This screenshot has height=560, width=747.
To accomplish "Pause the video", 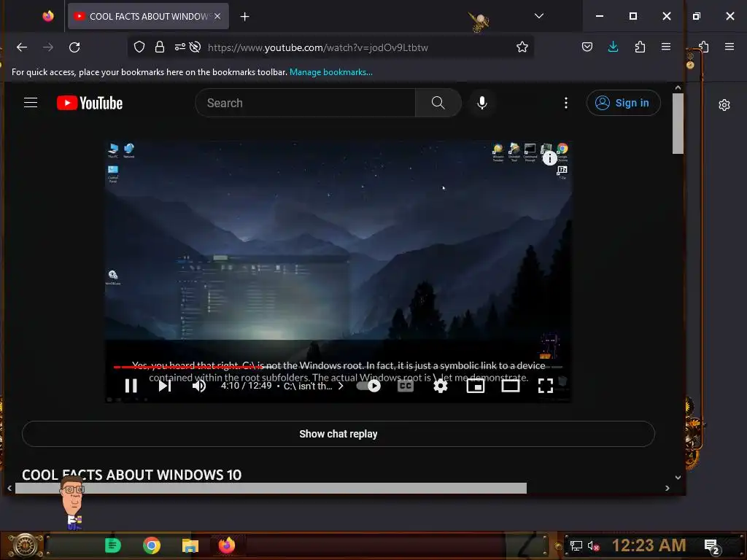I will (131, 386).
